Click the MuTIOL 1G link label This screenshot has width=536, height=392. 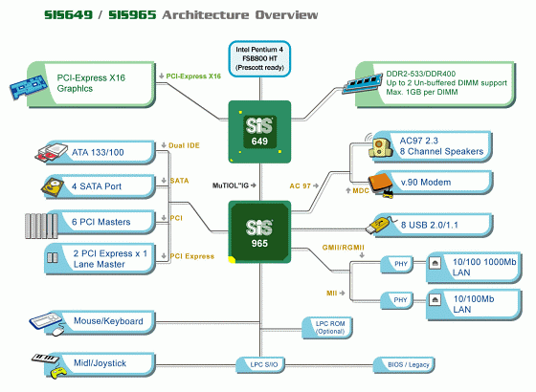click(231, 185)
